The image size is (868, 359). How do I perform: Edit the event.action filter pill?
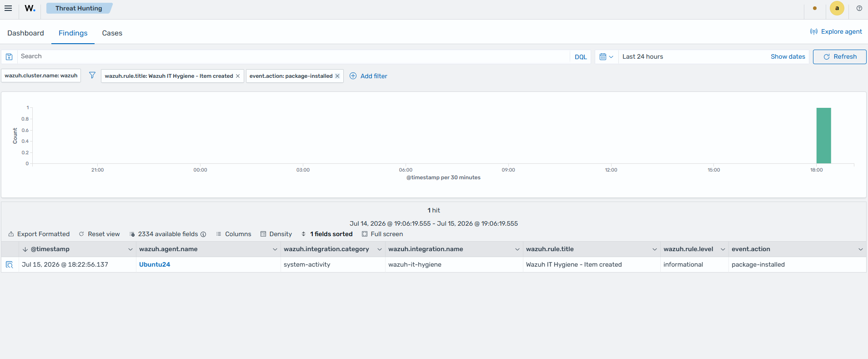tap(291, 76)
